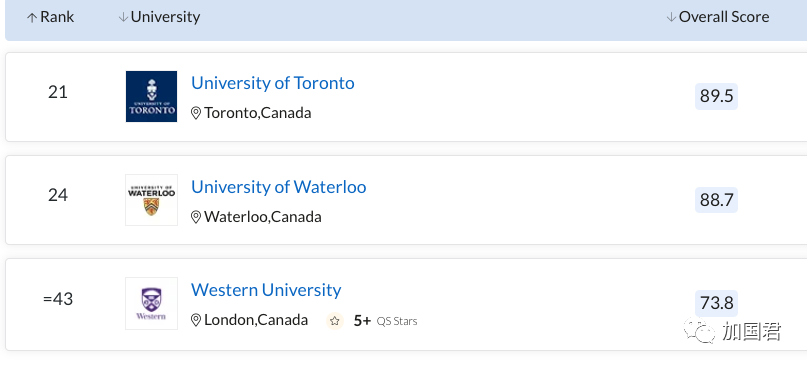Sort by Rank using the up arrow
Screen dimensions: 807x366
[x=32, y=18]
